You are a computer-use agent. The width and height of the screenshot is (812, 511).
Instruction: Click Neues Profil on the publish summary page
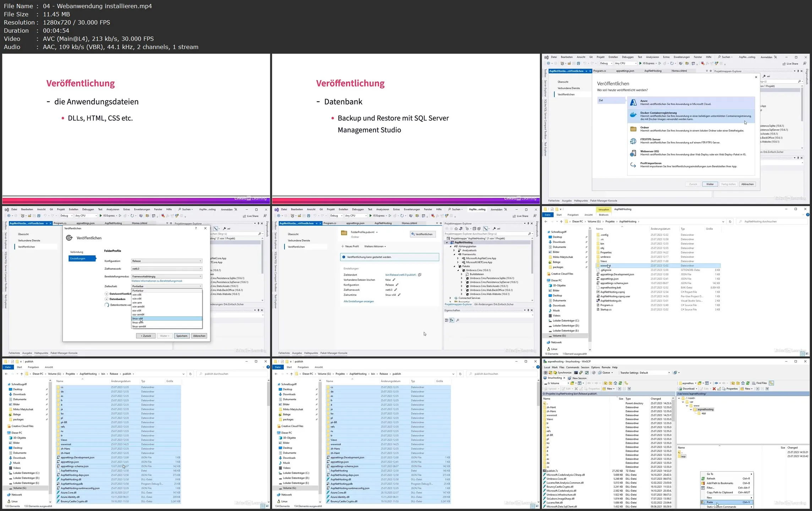350,246
